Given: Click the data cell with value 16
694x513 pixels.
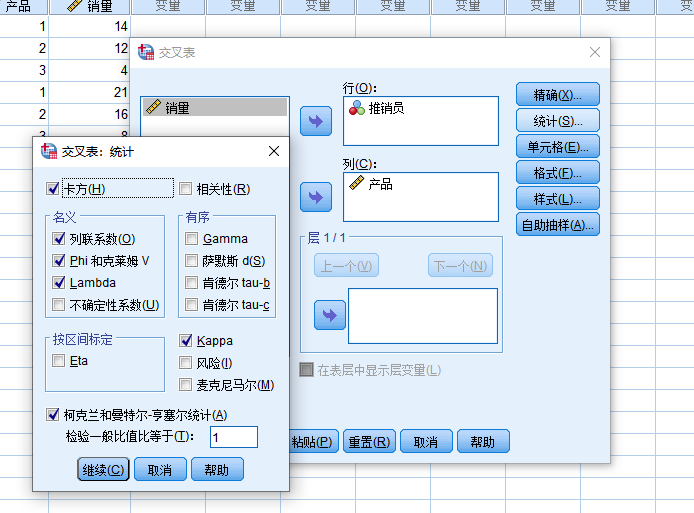Looking at the screenshot, I should 89,114.
